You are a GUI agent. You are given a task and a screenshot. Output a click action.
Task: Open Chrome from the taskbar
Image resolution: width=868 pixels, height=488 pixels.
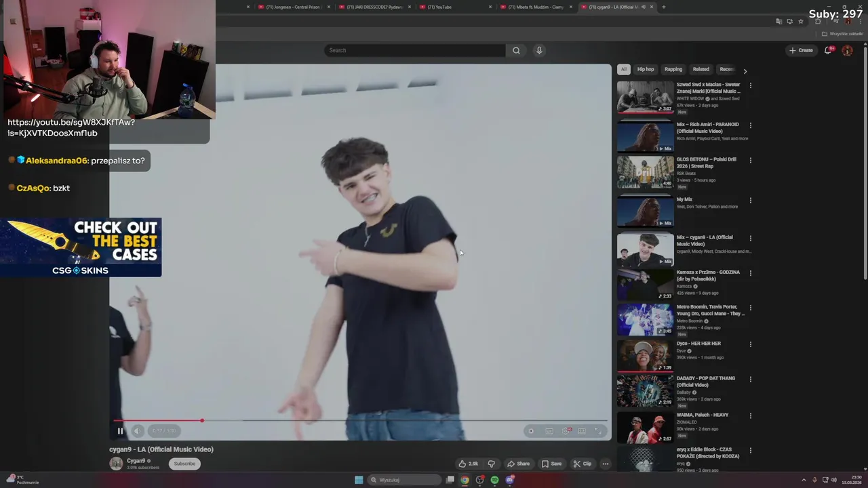point(465,480)
